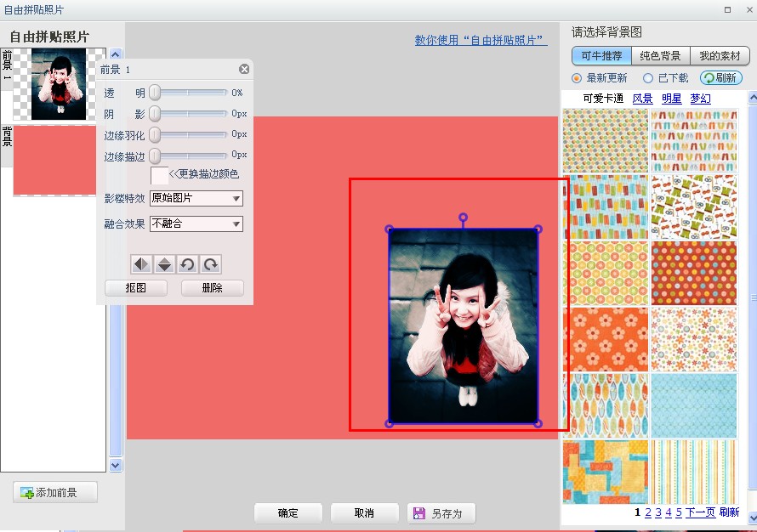Click the layer list scrollbar track
The height and width of the screenshot is (532, 757).
click(116, 379)
